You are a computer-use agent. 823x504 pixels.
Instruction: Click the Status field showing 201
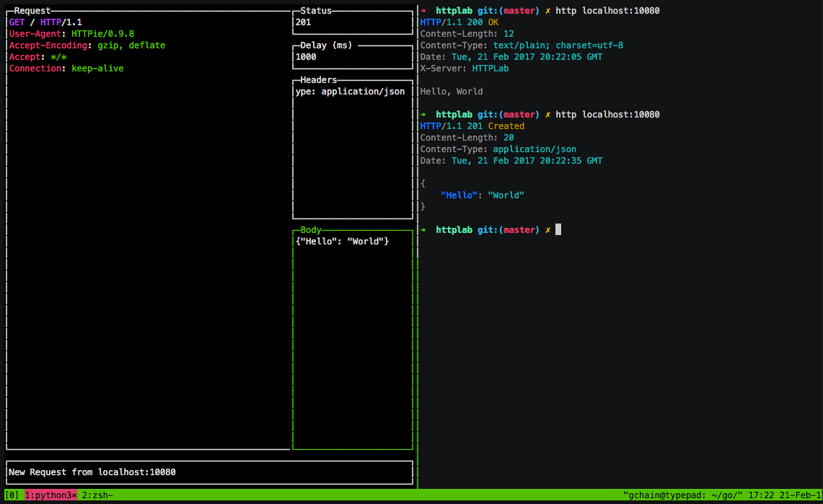click(353, 22)
